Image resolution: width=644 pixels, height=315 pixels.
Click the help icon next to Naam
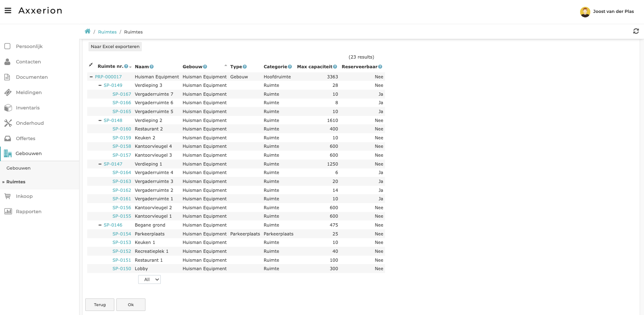pos(152,67)
